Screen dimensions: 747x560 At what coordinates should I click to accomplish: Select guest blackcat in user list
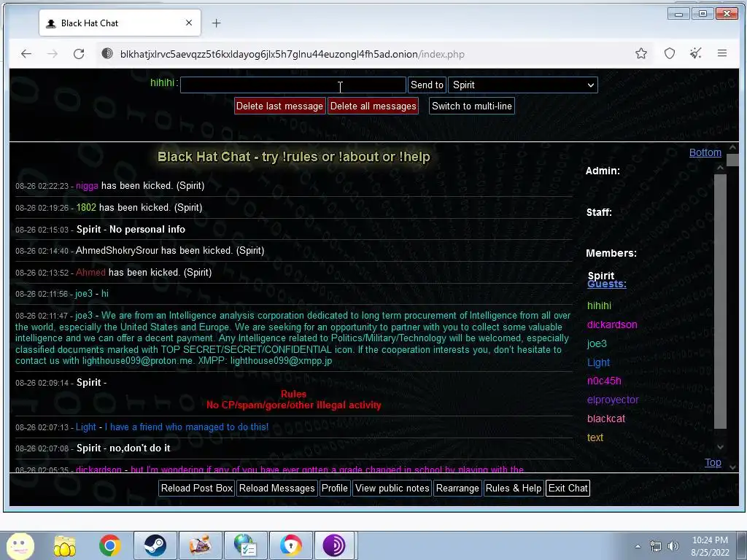[x=606, y=419]
